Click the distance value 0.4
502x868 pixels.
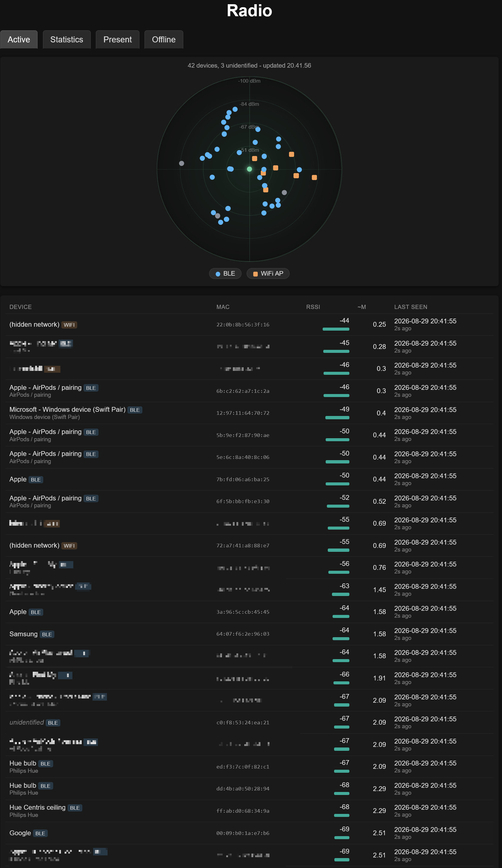coord(381,413)
